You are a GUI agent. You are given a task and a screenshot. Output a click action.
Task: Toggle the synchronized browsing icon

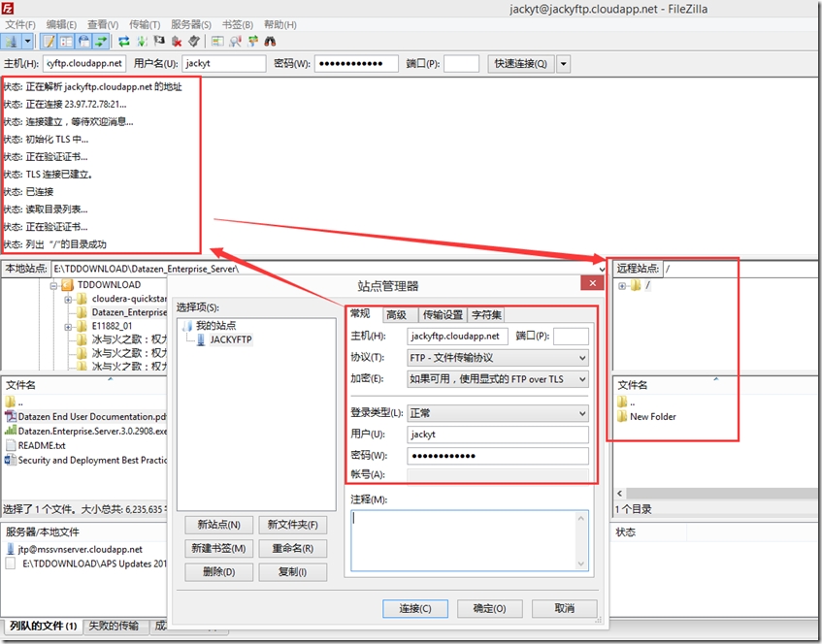pyautogui.click(x=253, y=42)
